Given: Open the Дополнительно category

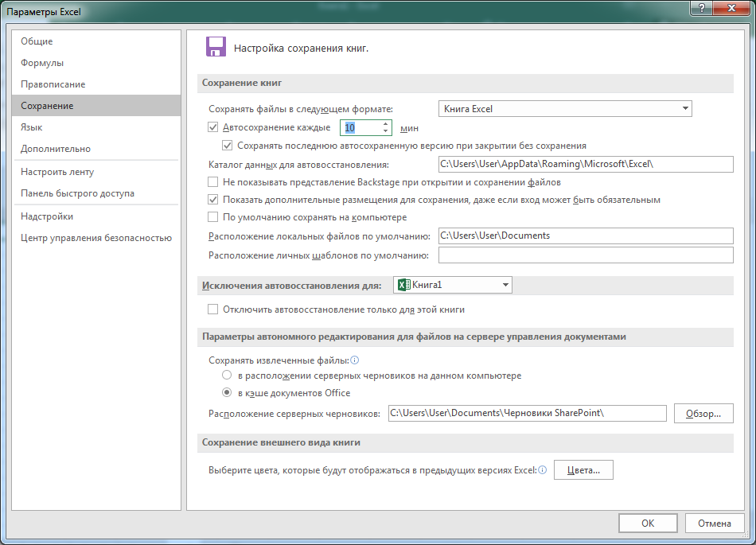Looking at the screenshot, I should [x=96, y=149].
